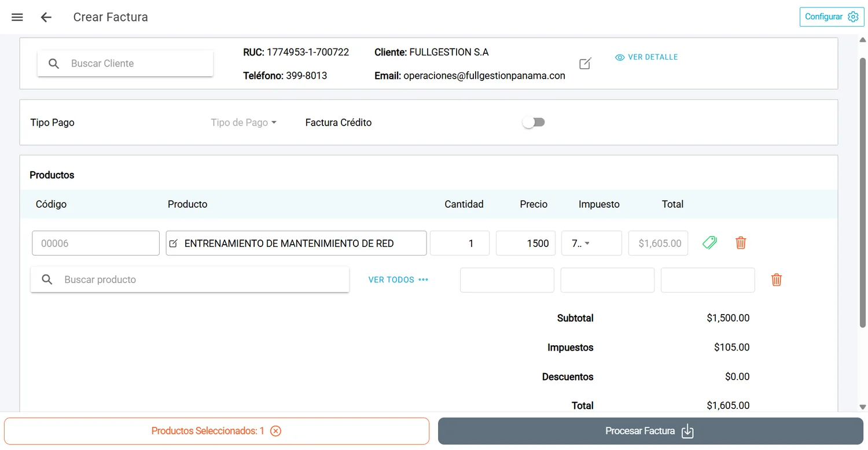This screenshot has height=450, width=868.
Task: Click the gear icon in Configurar
Action: pos(853,17)
